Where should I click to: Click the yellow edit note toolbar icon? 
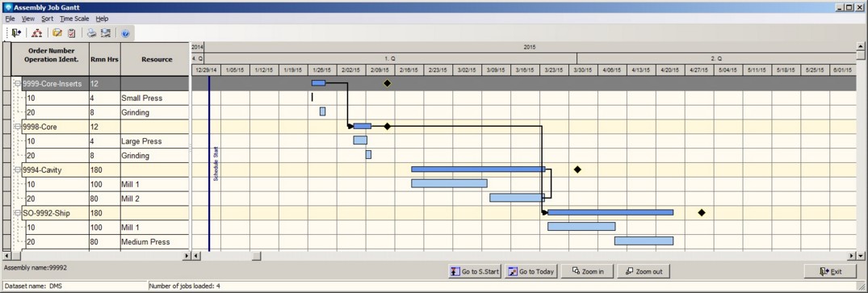coord(57,33)
